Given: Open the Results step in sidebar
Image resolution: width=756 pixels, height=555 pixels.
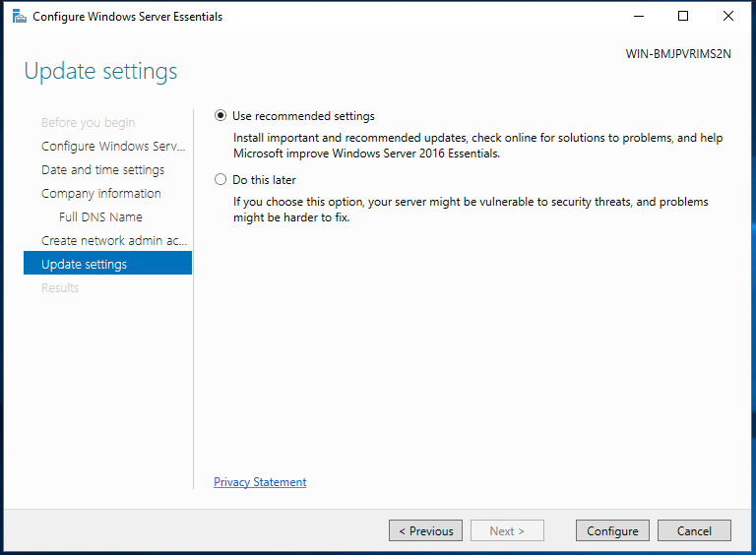Looking at the screenshot, I should point(60,287).
